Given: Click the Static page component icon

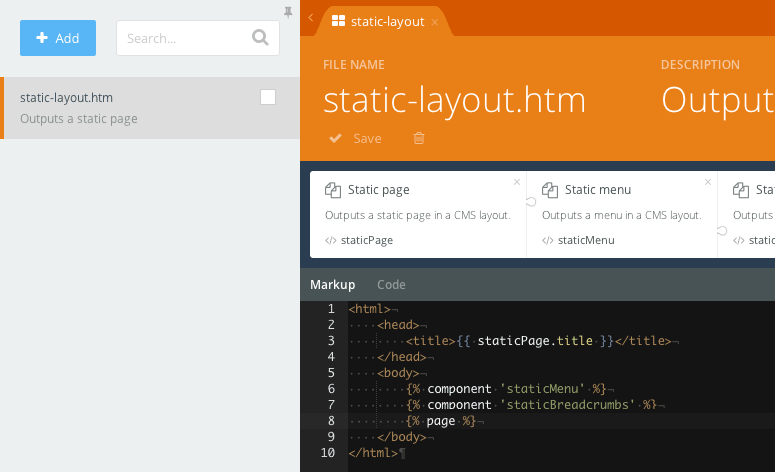Looking at the screenshot, I should click(333, 190).
